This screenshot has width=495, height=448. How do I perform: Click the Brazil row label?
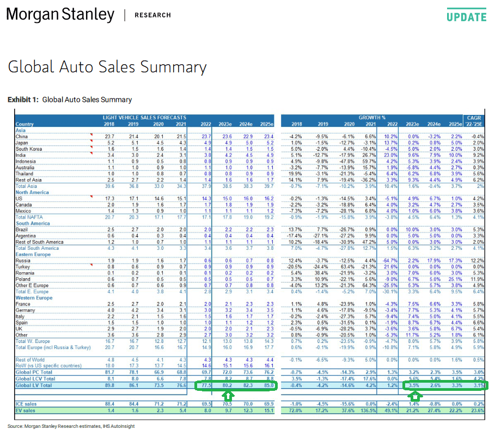point(21,230)
